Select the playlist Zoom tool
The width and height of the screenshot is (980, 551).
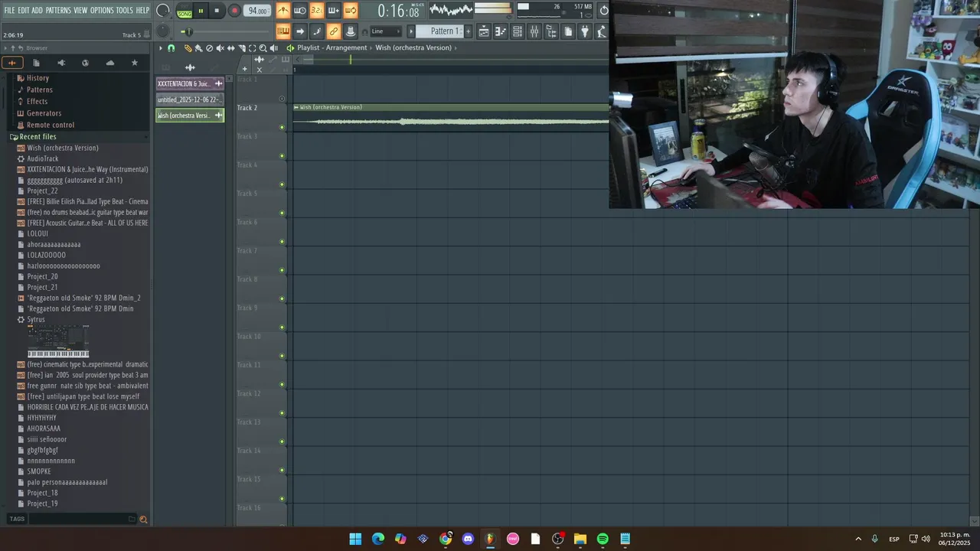(263, 48)
